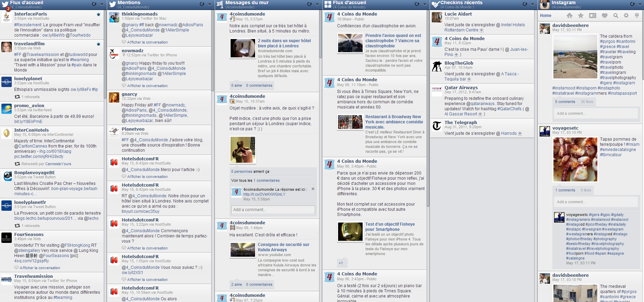The height and width of the screenshot is (302, 644).
Task: Open Instagram search with the magnifier icon
Action: (616, 16)
